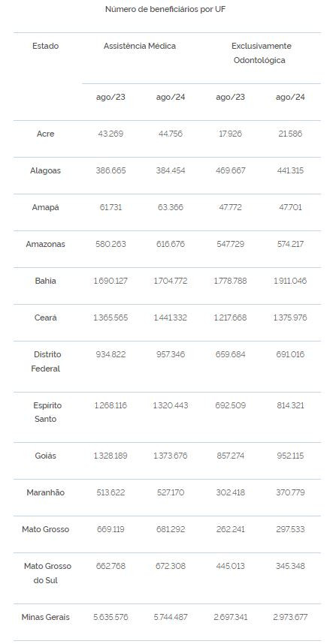Click the Ceará value 1.441.332
The width and height of the screenshot is (336, 644).
click(171, 317)
